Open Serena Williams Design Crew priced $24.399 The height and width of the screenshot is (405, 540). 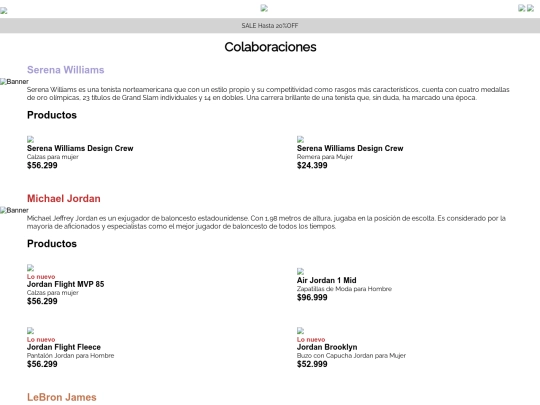click(350, 148)
